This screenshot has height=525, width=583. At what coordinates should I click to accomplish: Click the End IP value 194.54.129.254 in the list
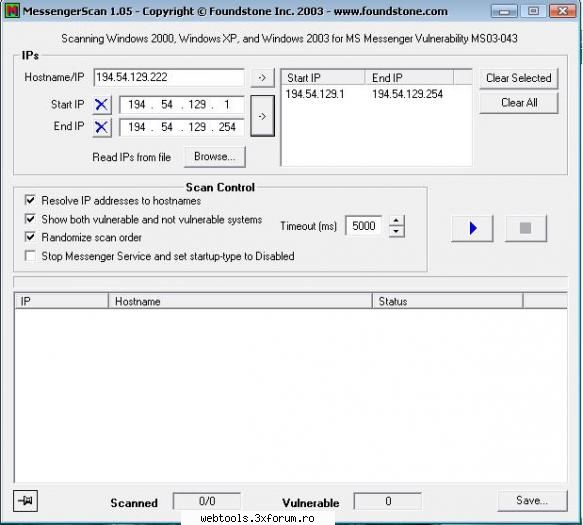[408, 94]
